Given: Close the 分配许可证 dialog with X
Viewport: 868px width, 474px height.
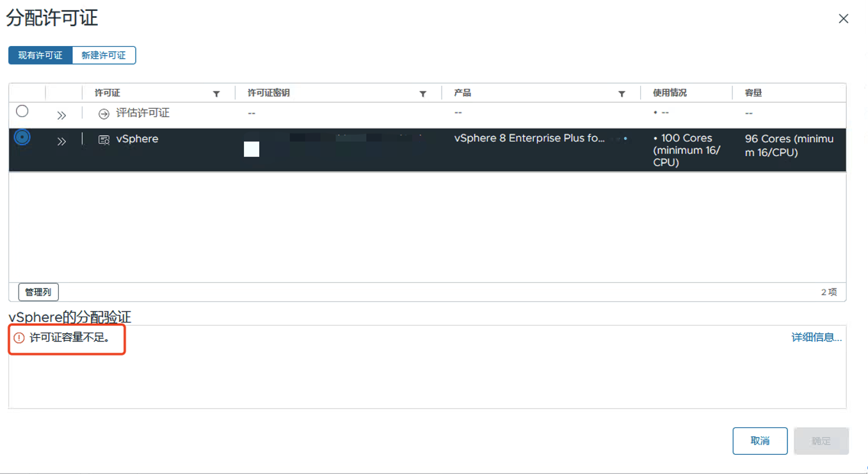Looking at the screenshot, I should point(843,19).
